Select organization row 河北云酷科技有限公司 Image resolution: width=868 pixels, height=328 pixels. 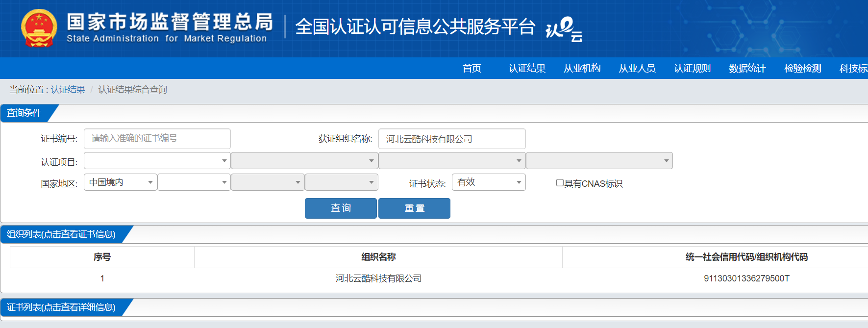point(378,278)
